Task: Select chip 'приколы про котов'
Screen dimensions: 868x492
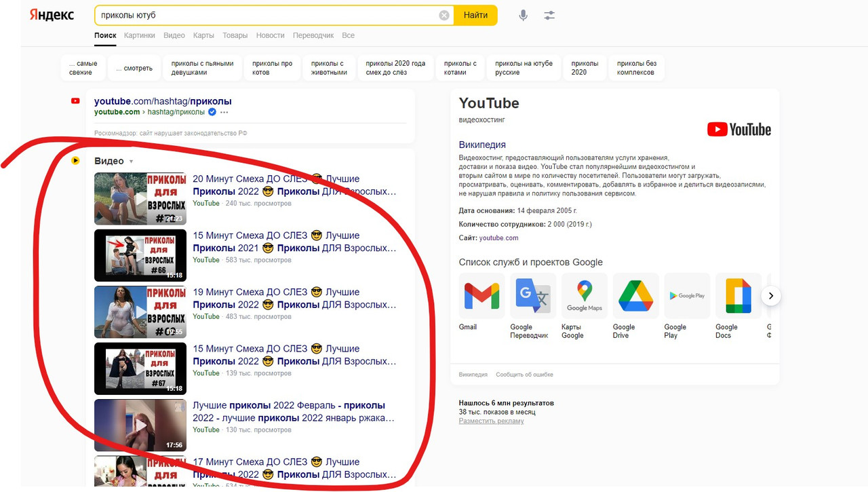Action: pyautogui.click(x=272, y=68)
